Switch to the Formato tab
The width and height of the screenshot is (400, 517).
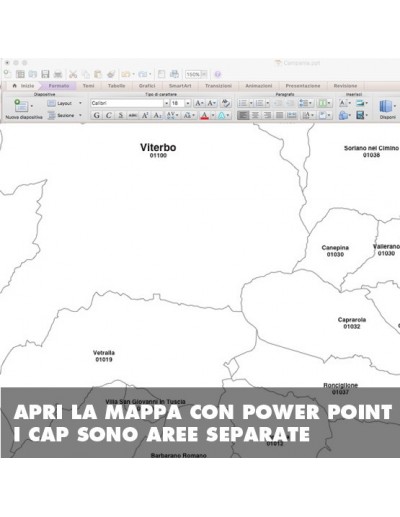pyautogui.click(x=59, y=86)
